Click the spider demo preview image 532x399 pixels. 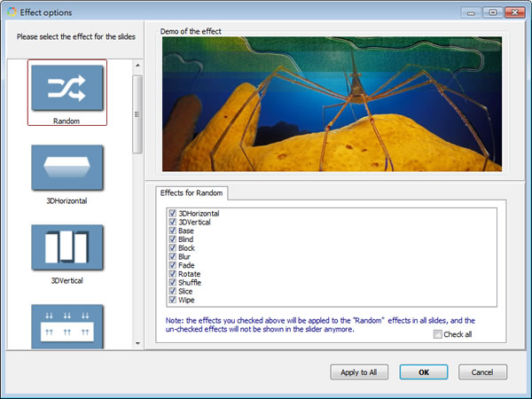pos(332,104)
